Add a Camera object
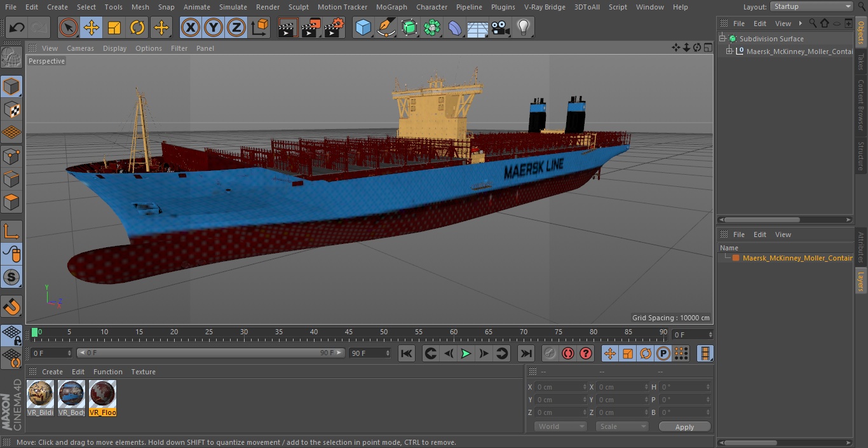The width and height of the screenshot is (868, 448). tap(501, 27)
